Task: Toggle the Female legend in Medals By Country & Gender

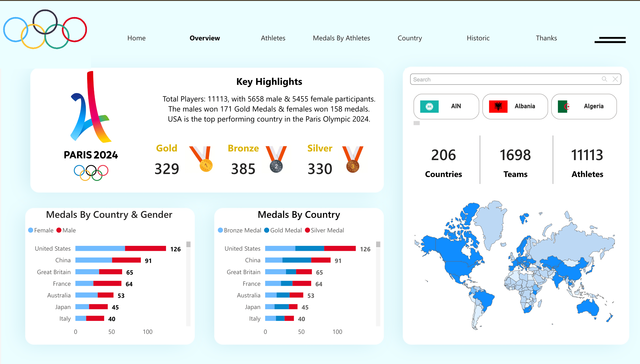Action: pos(41,230)
